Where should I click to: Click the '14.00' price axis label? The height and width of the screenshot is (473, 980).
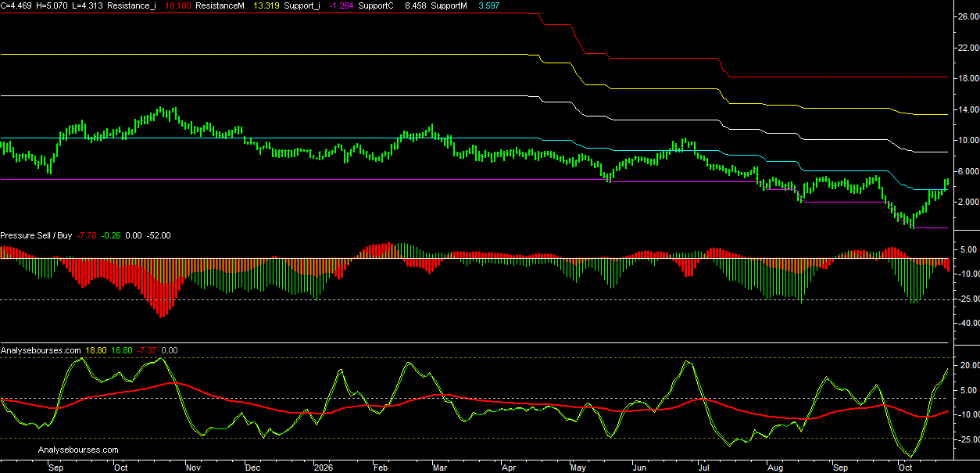(x=968, y=109)
